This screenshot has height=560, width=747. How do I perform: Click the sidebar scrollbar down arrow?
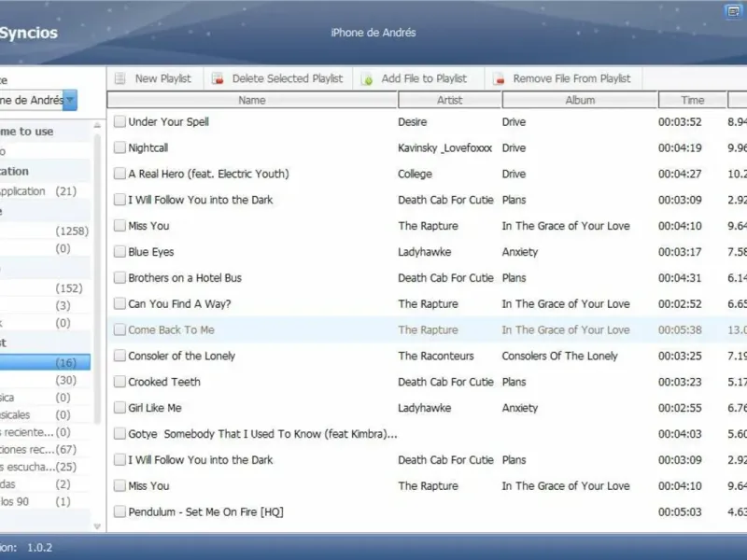pyautogui.click(x=97, y=526)
